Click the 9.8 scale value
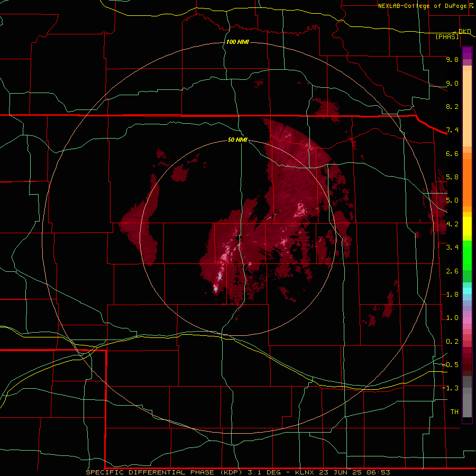This screenshot has width=476, height=476. 452,59
